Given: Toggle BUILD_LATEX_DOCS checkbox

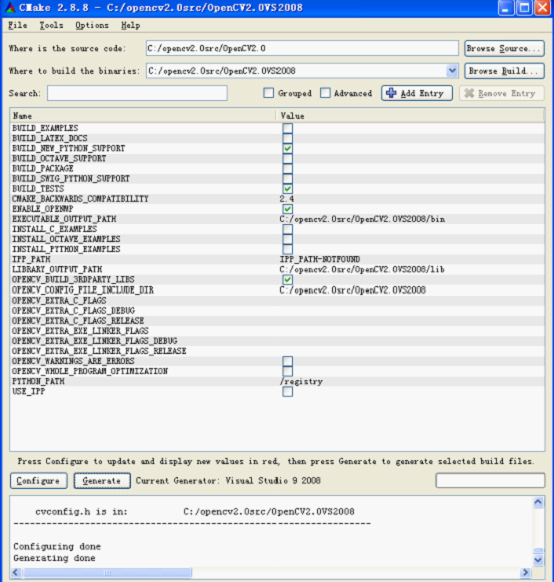Looking at the screenshot, I should click(288, 138).
